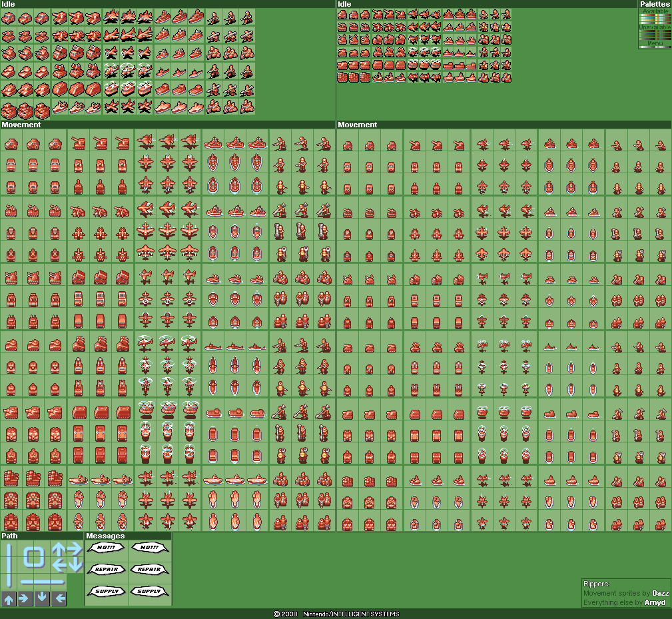
Task: Click first bomber plane frame in large Idle sheet
Action: [x=111, y=35]
